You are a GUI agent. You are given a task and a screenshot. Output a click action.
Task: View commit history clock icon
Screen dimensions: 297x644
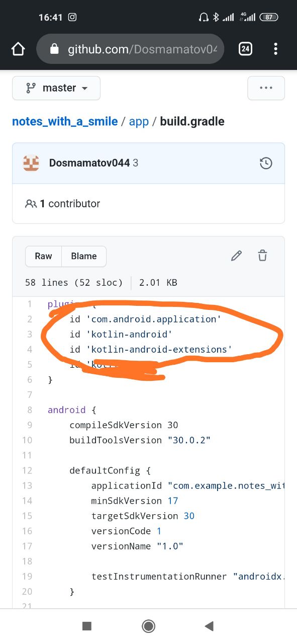coord(266,163)
